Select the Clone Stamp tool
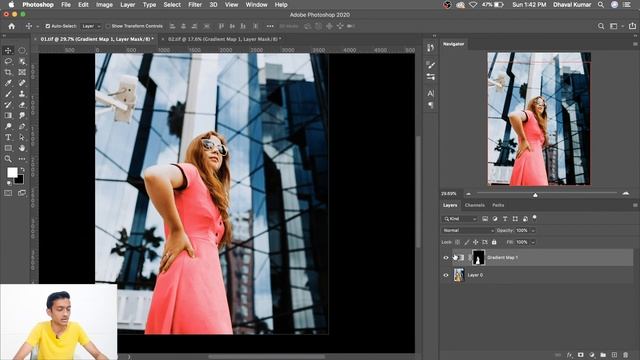The height and width of the screenshot is (360, 640). (x=22, y=94)
